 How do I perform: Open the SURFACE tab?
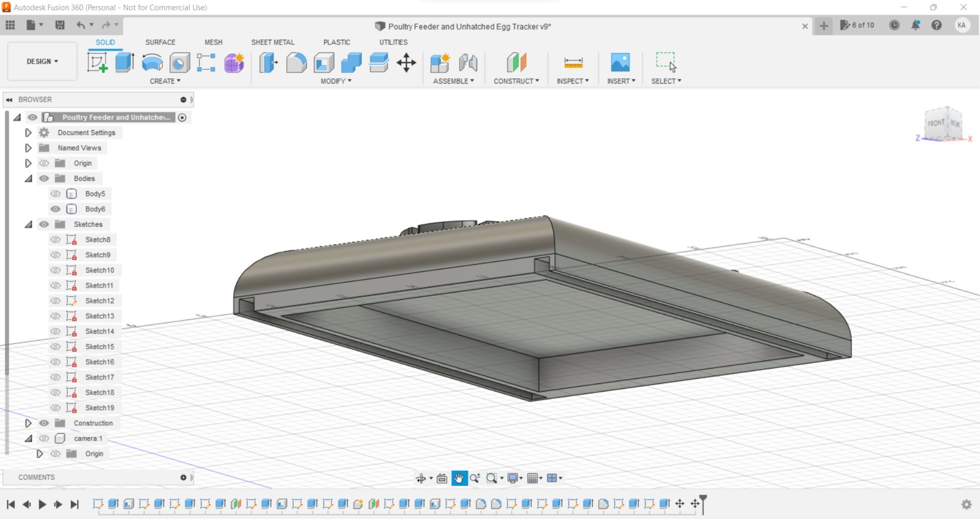click(x=160, y=42)
